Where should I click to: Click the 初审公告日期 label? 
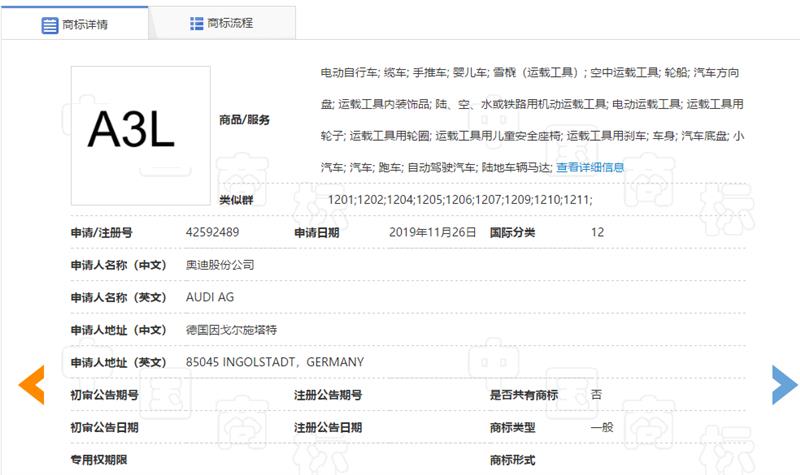104,428
